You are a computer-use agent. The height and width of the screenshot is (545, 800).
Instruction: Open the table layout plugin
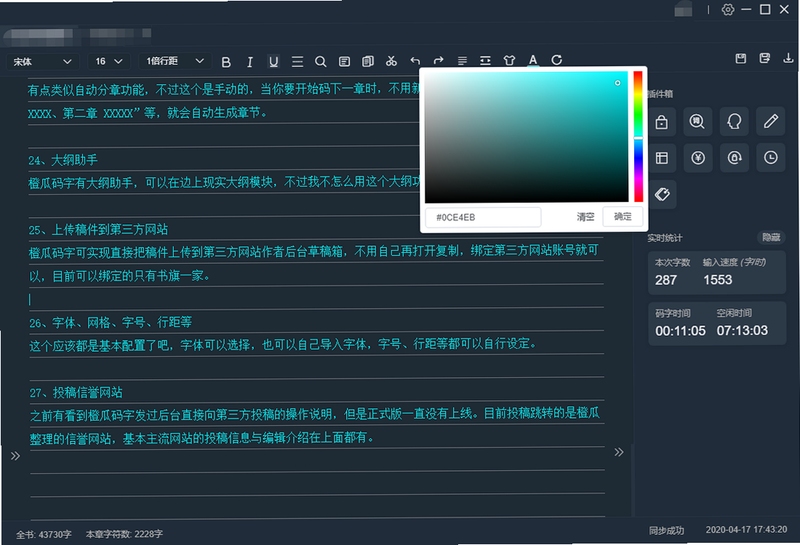coord(662,158)
